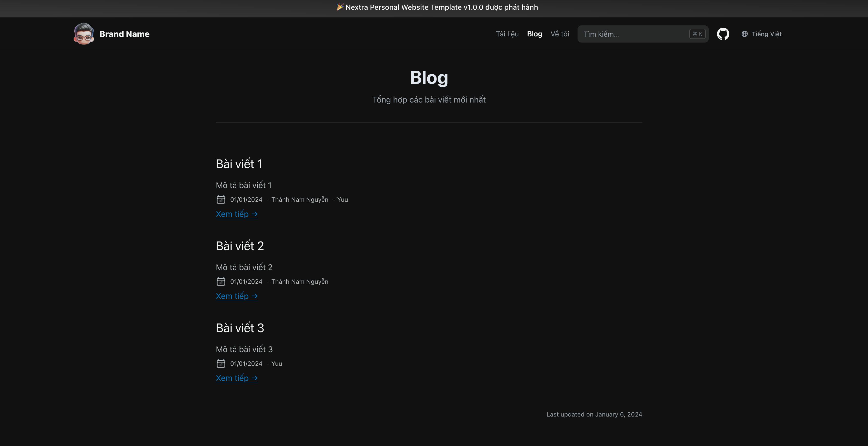Click subtitle Tổng hợp các bài viết mới nhất
Viewport: 868px width, 446px height.
click(429, 100)
